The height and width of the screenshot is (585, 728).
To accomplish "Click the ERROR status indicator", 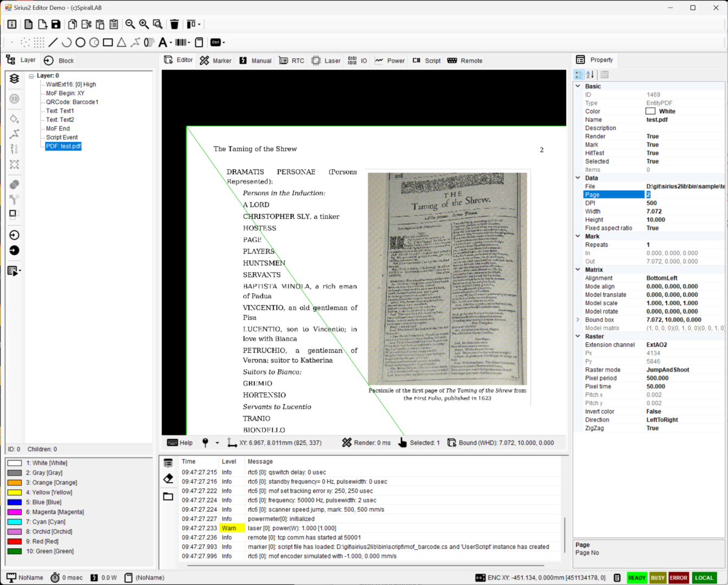I will tap(679, 578).
